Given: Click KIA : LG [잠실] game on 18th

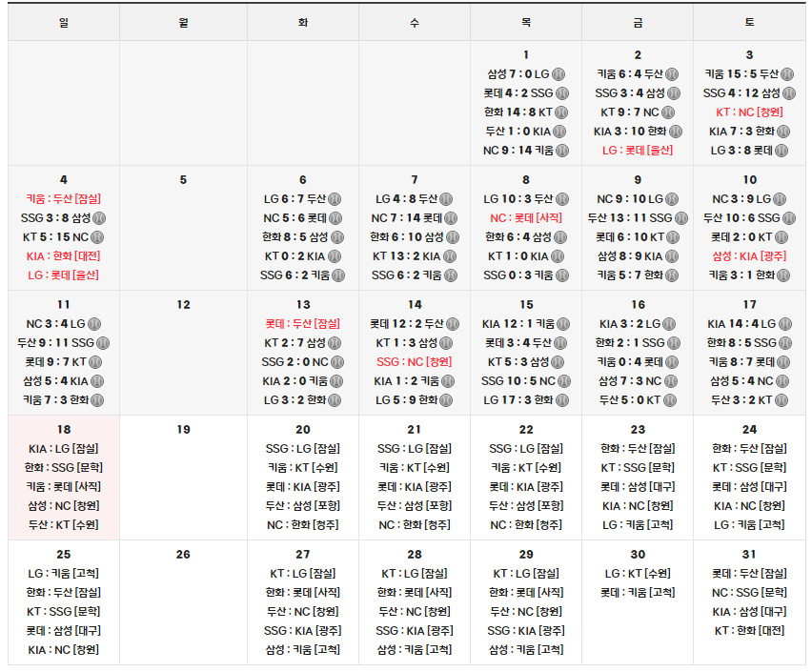Looking at the screenshot, I should 64,449.
